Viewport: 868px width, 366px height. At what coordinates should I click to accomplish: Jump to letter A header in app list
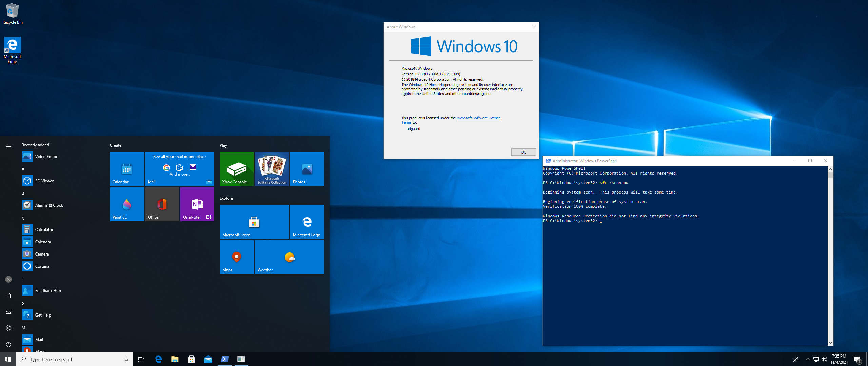coord(23,194)
